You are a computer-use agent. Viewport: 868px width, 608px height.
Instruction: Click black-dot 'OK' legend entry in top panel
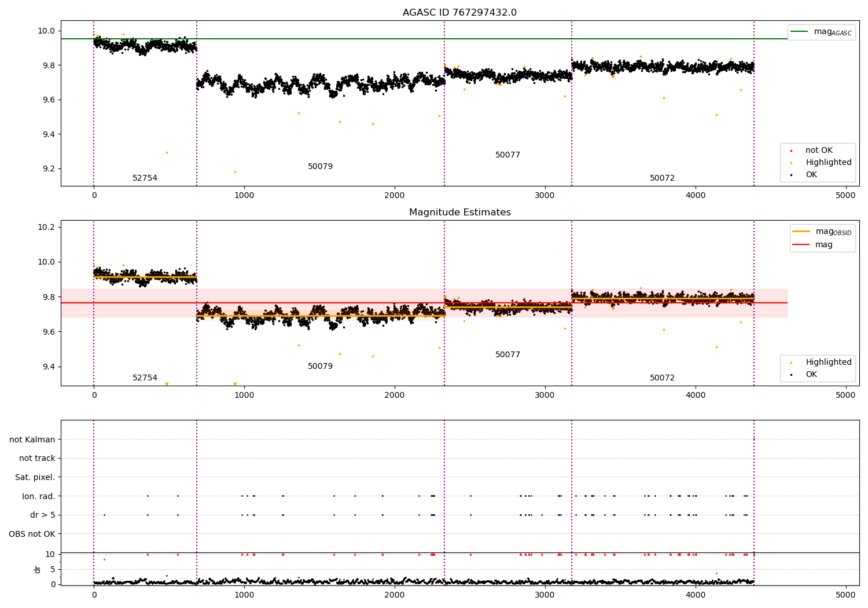[x=806, y=175]
